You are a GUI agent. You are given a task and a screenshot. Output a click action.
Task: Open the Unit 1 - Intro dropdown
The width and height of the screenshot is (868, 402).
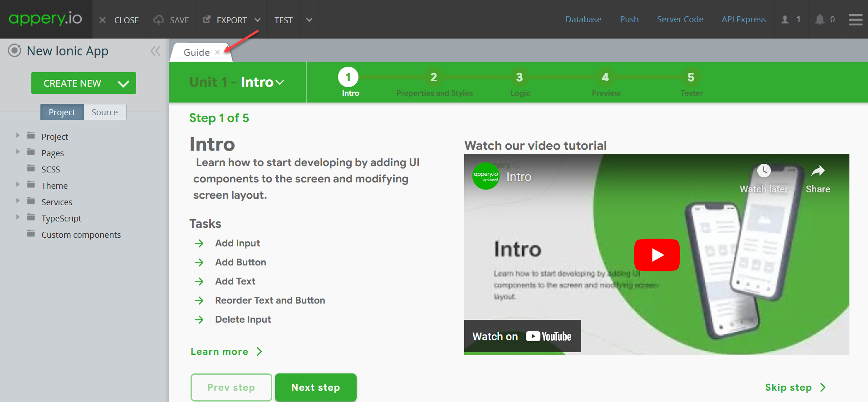tap(237, 82)
